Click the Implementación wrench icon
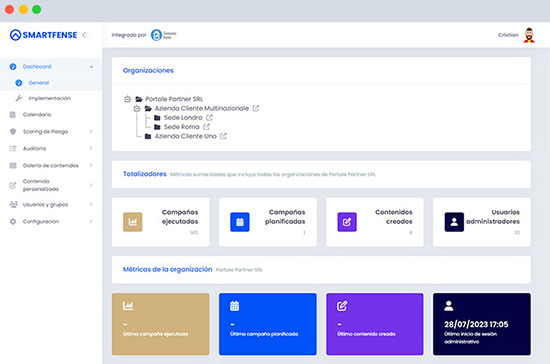 19,98
